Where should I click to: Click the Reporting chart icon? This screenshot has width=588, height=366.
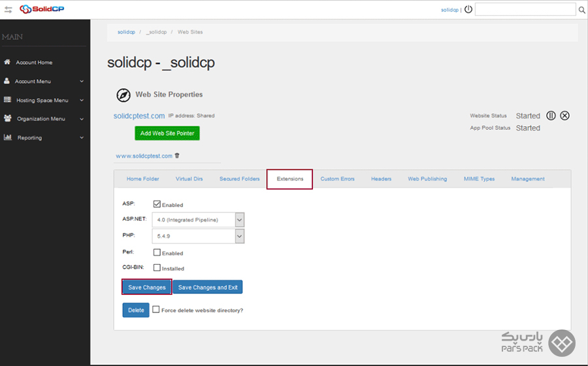tap(7, 137)
